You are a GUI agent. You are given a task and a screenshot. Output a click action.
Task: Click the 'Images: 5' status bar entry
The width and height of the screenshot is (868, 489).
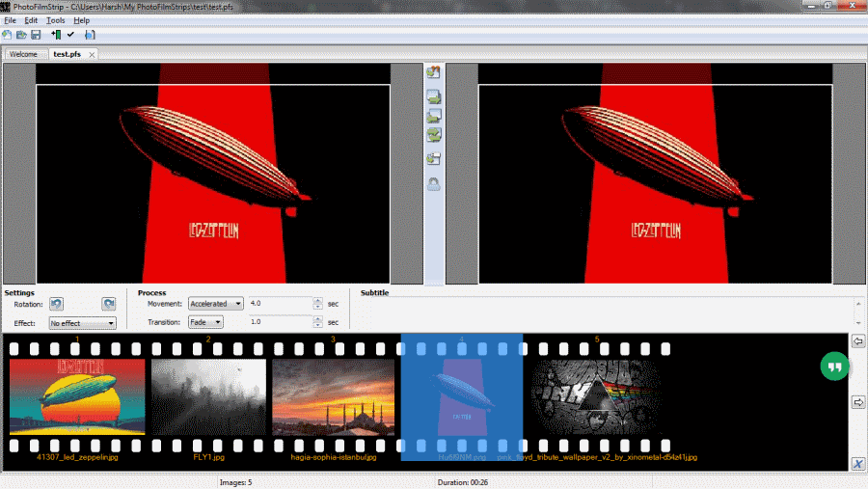tap(236, 482)
